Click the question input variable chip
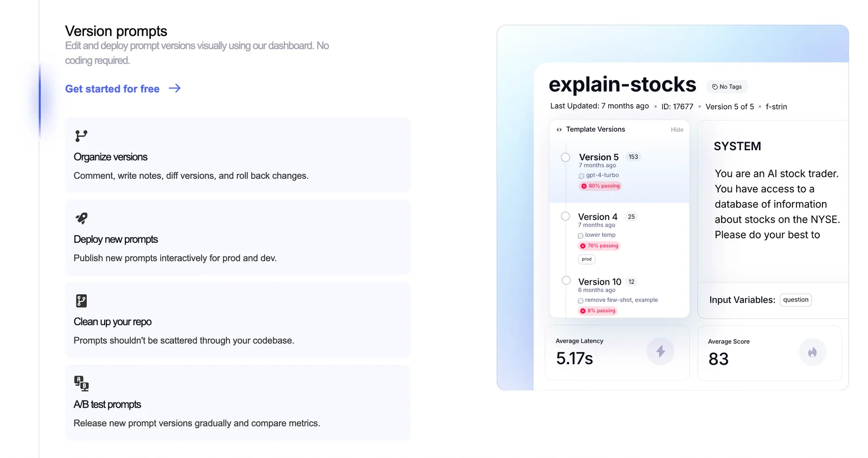The height and width of the screenshot is (458, 868). click(x=795, y=300)
